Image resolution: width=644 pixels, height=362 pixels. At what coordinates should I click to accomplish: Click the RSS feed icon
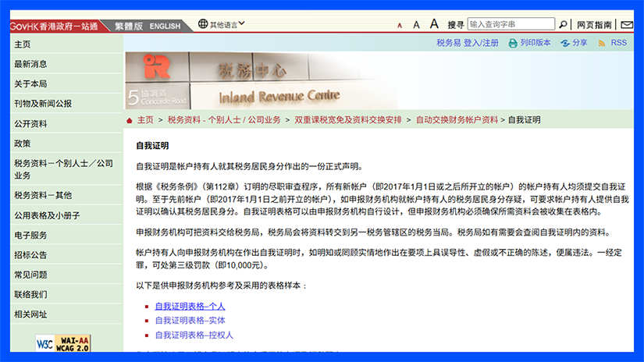pyautogui.click(x=602, y=43)
